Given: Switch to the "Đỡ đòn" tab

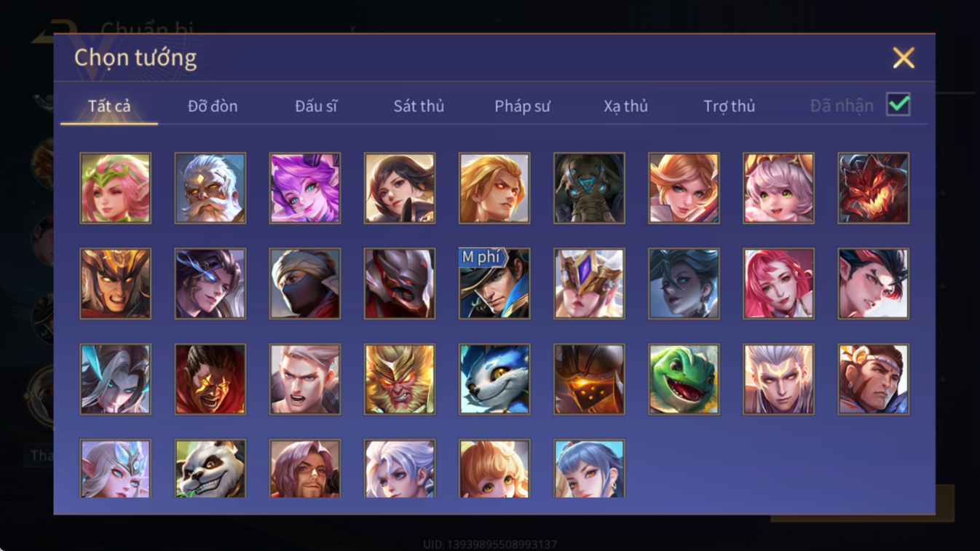Looking at the screenshot, I should [213, 106].
